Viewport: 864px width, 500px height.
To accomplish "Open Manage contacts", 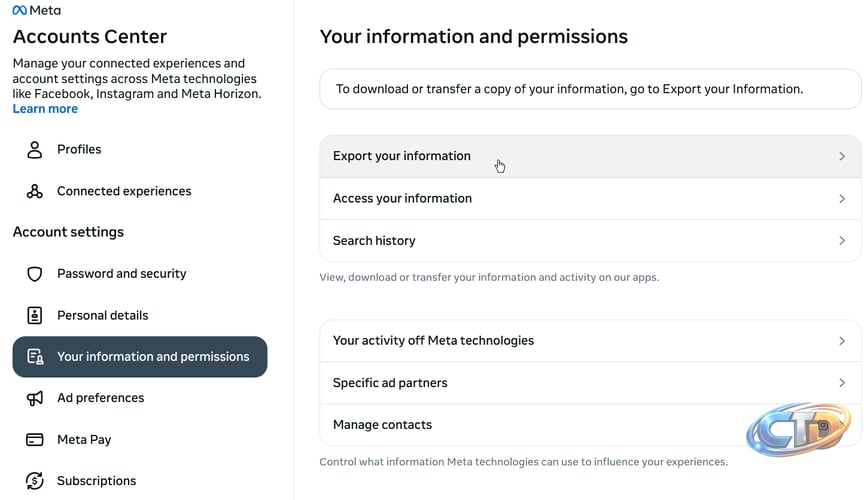I will [x=590, y=425].
